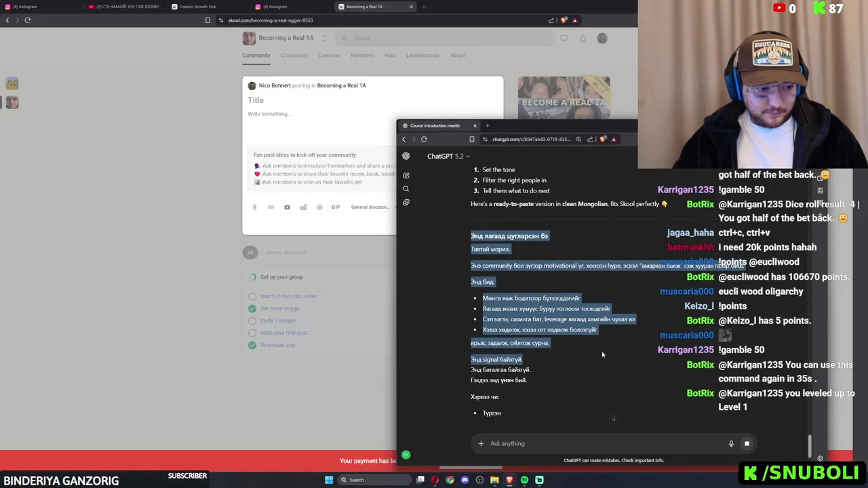Attach a file to the Skool post
The height and width of the screenshot is (488, 868).
pos(255,207)
